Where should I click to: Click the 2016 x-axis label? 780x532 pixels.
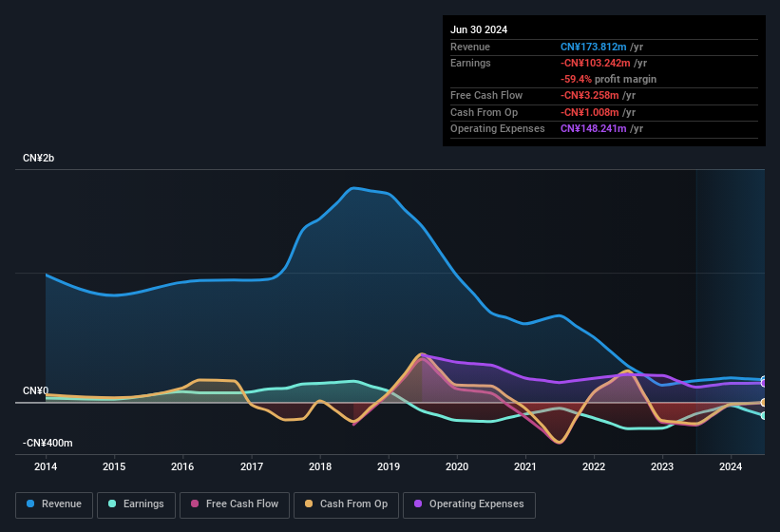[x=182, y=466]
